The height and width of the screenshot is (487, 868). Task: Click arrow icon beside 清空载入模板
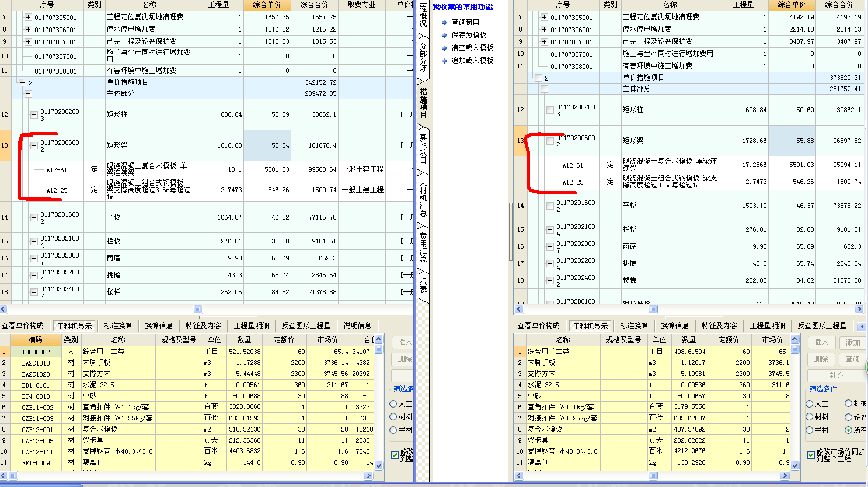click(444, 48)
